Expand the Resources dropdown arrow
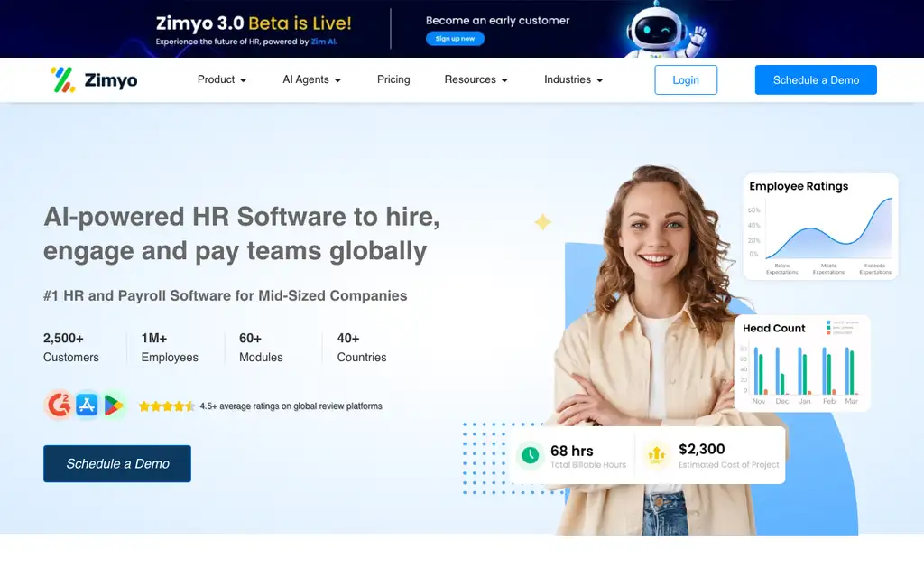Image resolution: width=924 pixels, height=578 pixels. [504, 80]
